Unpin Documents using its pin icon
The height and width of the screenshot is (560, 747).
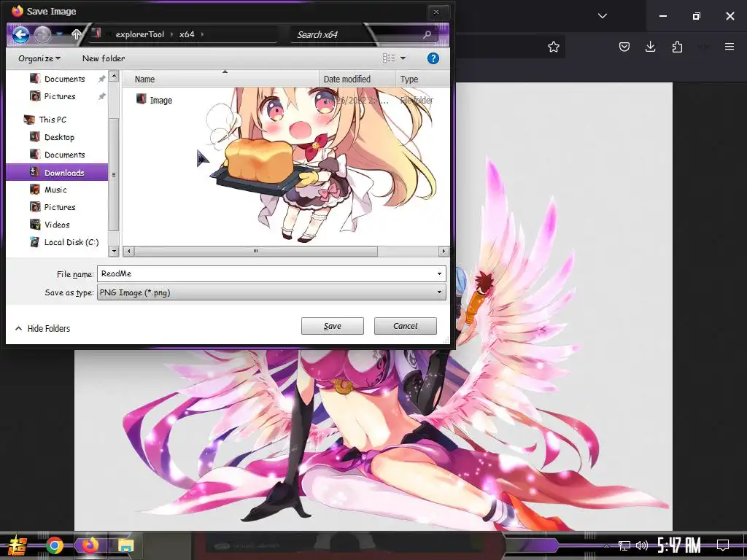[x=101, y=79]
